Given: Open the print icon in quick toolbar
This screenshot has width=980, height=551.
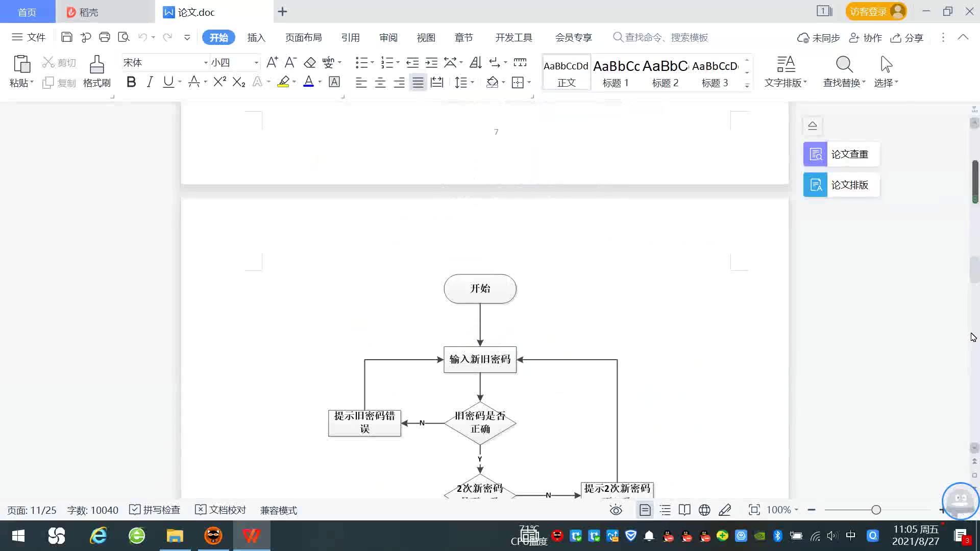Looking at the screenshot, I should click(x=105, y=37).
